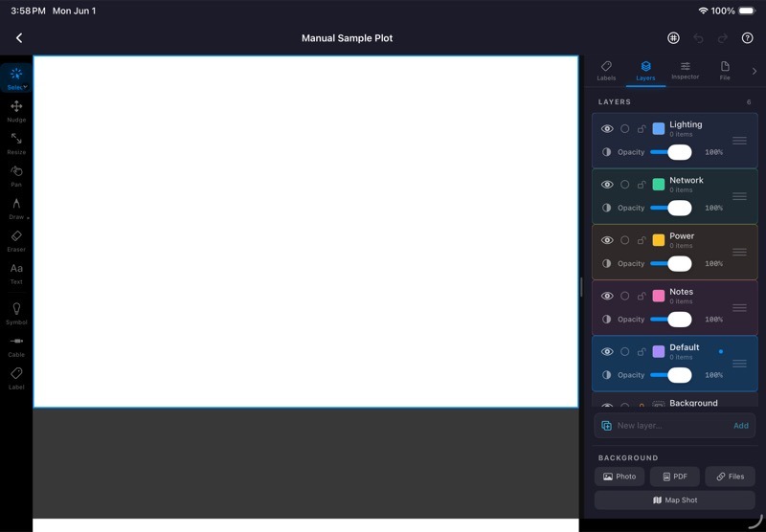Click the New layer name field
This screenshot has height=532, width=766.
tap(672, 426)
